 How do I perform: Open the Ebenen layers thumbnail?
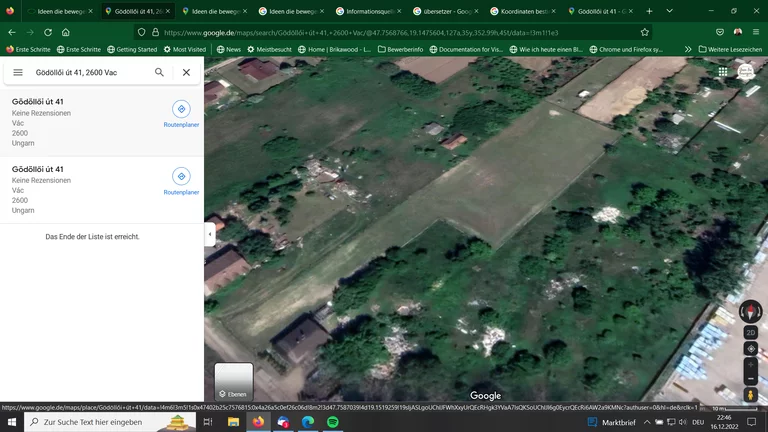[234, 382]
